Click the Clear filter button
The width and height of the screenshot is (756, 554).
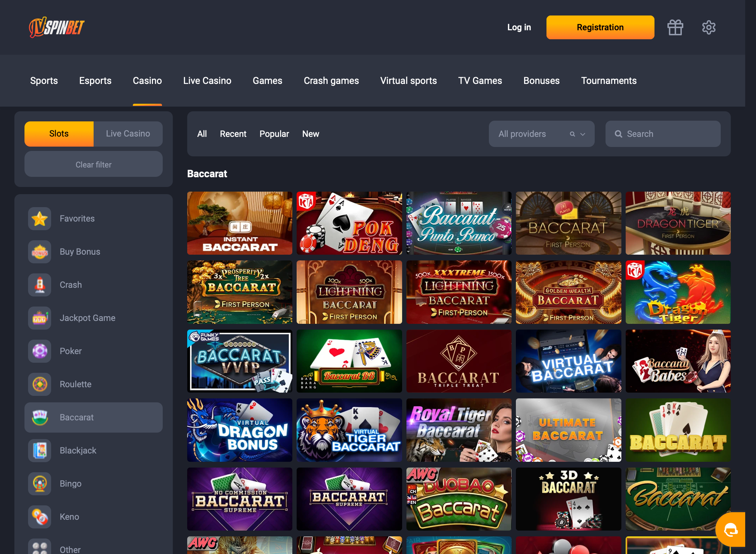click(x=94, y=165)
